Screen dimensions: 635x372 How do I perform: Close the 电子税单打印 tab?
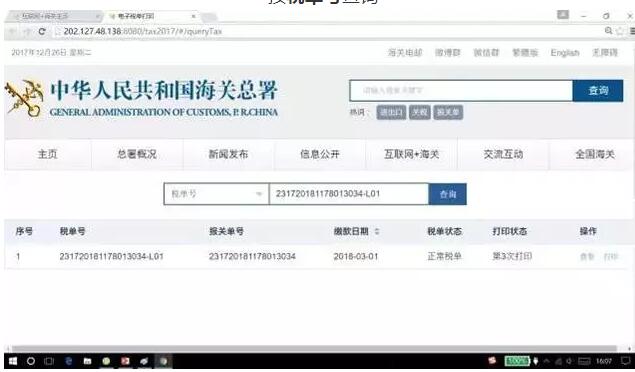tap(194, 16)
